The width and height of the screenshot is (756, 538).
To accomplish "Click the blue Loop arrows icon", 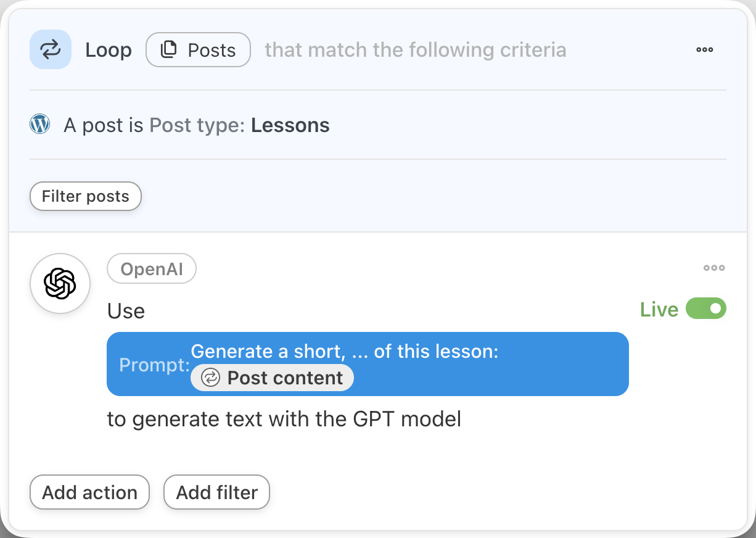I will tap(51, 49).
